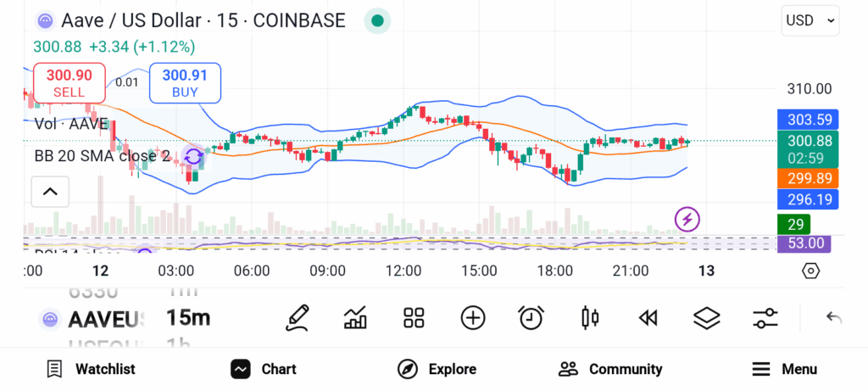
Task: Click the purple lightning bolt icon
Action: coord(687,220)
